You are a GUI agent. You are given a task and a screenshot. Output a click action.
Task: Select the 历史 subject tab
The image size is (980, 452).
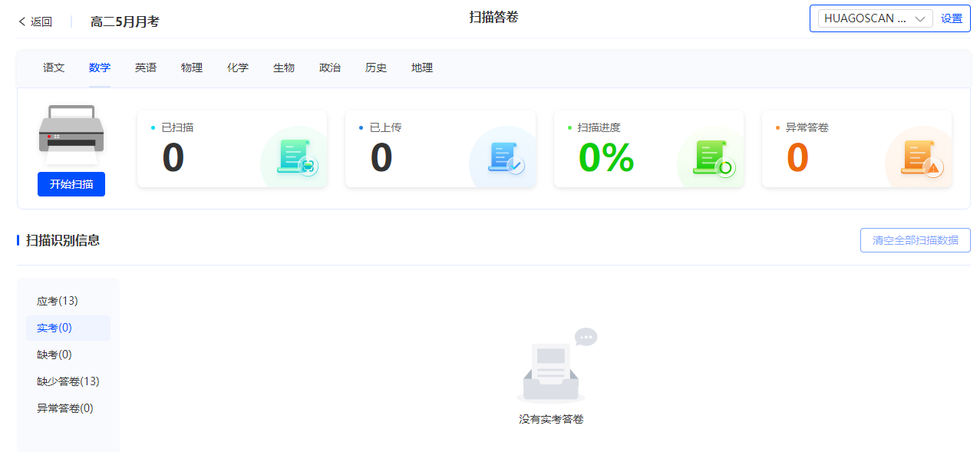pos(376,68)
